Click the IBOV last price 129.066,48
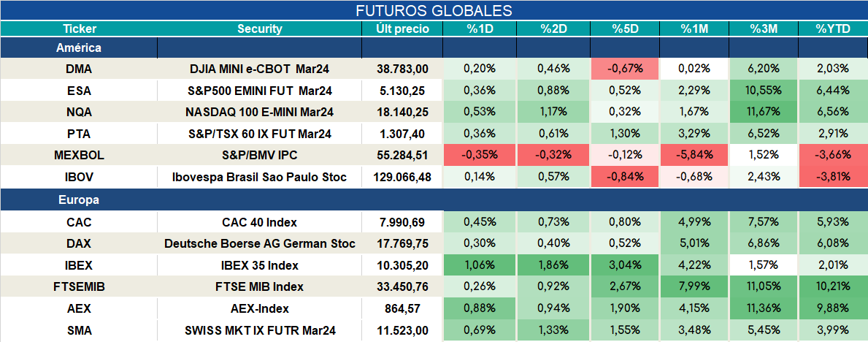868x342 pixels. (402, 178)
